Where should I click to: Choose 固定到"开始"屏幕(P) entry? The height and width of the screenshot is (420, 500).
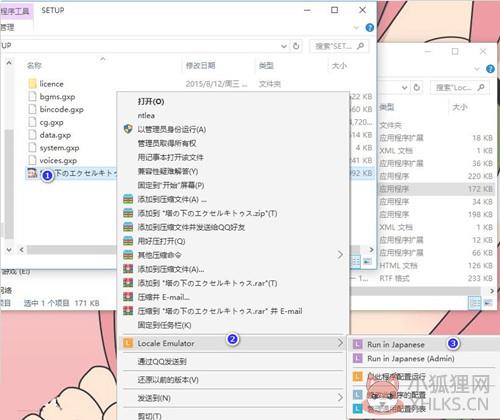point(171,185)
